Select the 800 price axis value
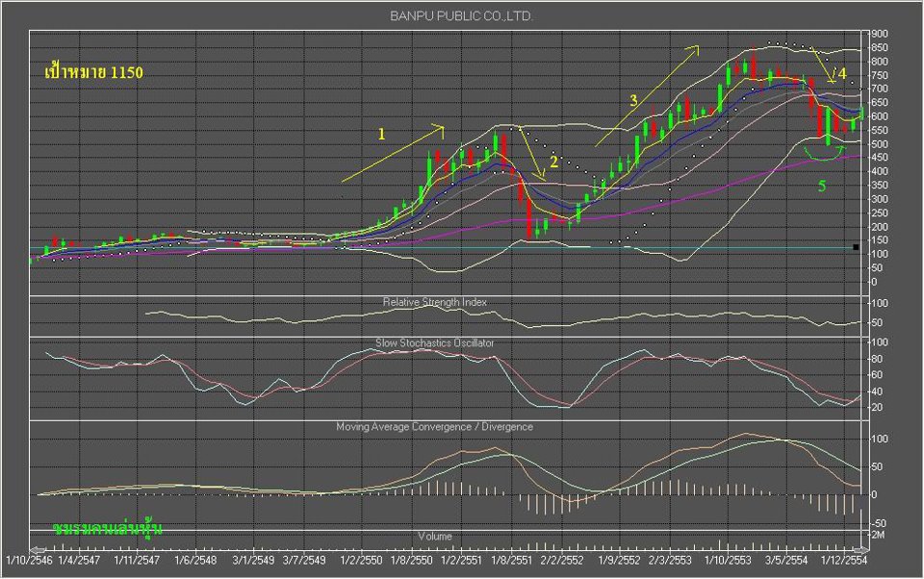The image size is (924, 579). click(879, 62)
